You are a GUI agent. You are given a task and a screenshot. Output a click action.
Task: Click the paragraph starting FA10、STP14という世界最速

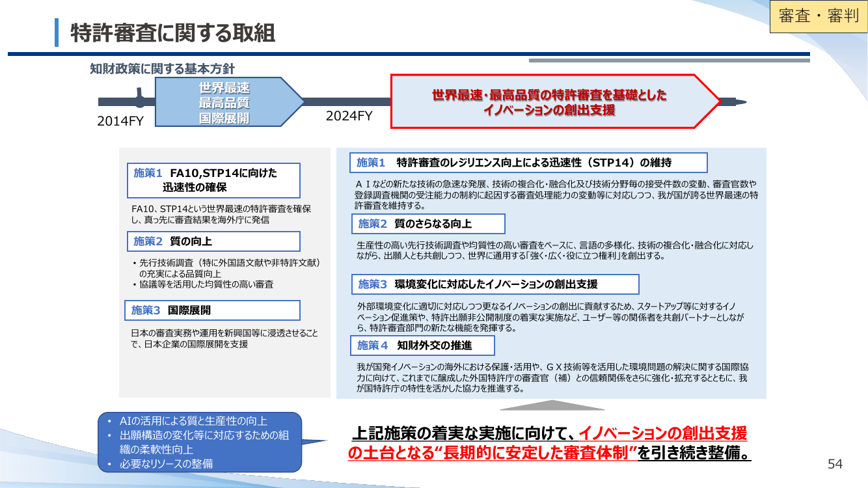221,215
